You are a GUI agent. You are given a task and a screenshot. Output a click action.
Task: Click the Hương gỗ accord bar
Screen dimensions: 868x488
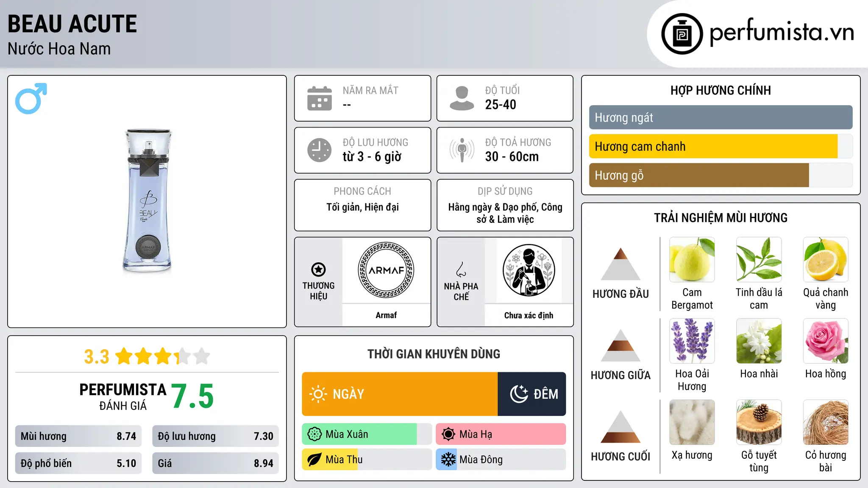[x=721, y=175]
